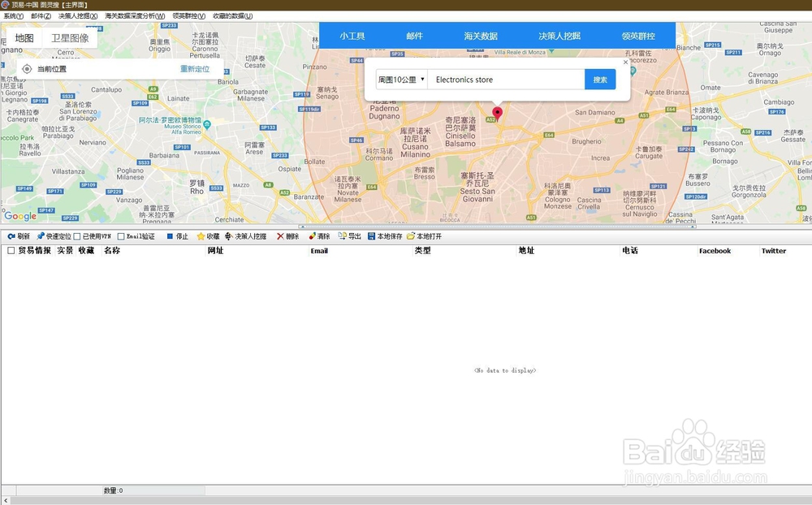
Task: Click the museum marker icon on map
Action: 207,124
